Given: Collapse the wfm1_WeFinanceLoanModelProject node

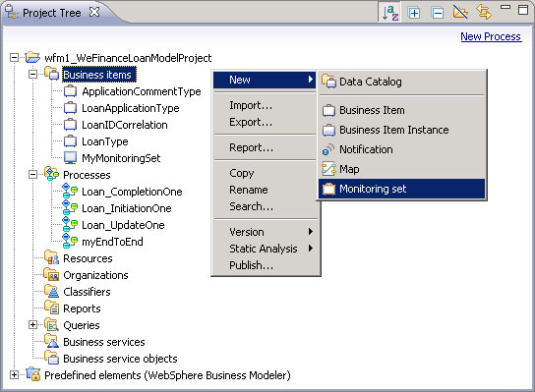Looking at the screenshot, I should coord(14,57).
